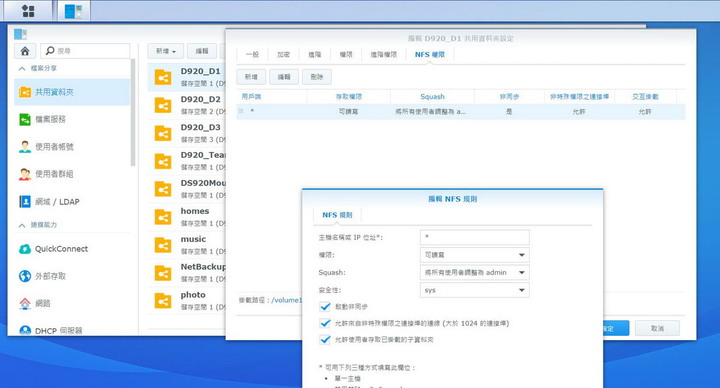Click 新增 button in NFS permissions
The height and width of the screenshot is (388, 720).
coord(251,77)
